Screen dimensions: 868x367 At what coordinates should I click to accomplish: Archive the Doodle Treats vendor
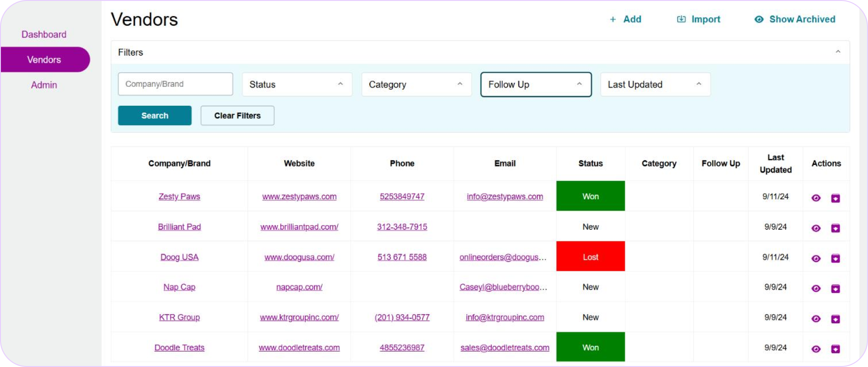coord(835,349)
